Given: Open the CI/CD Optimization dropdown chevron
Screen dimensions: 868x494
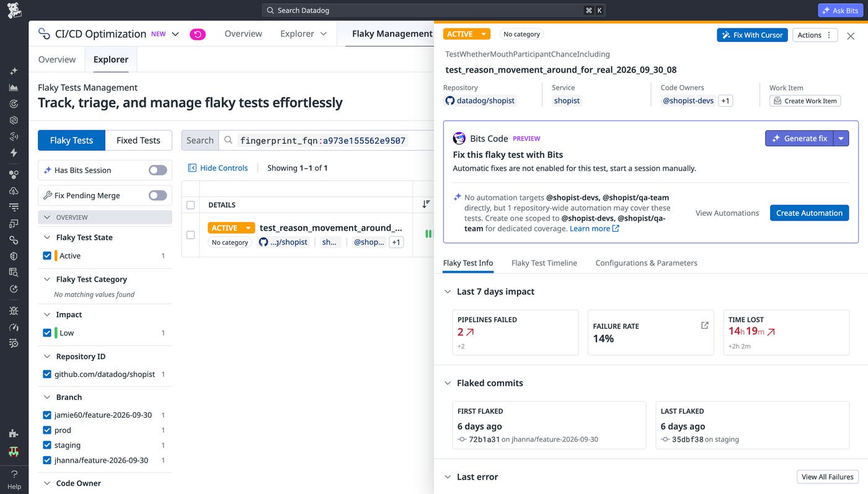Looking at the screenshot, I should (175, 34).
